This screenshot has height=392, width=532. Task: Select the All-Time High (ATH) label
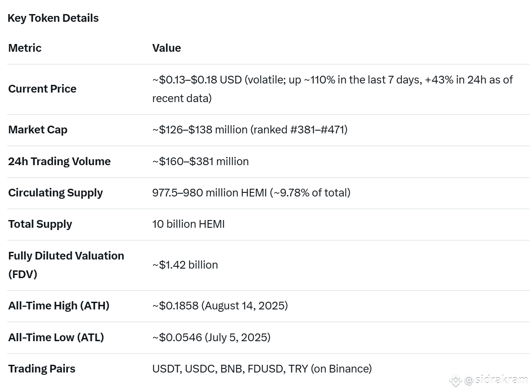[59, 306]
